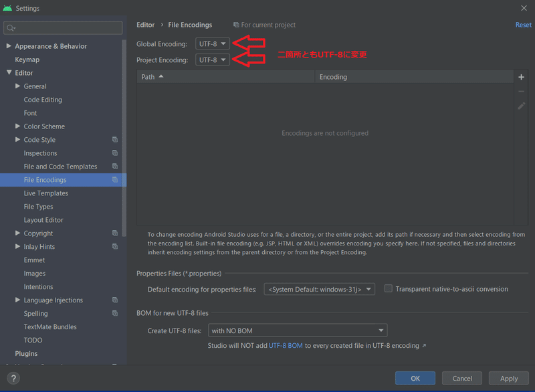Click project-level icon beside Inspections

tap(115, 153)
